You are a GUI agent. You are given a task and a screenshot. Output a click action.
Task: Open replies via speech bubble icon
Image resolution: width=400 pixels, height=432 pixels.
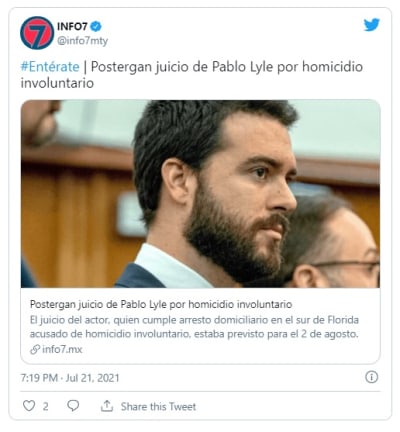click(x=73, y=406)
